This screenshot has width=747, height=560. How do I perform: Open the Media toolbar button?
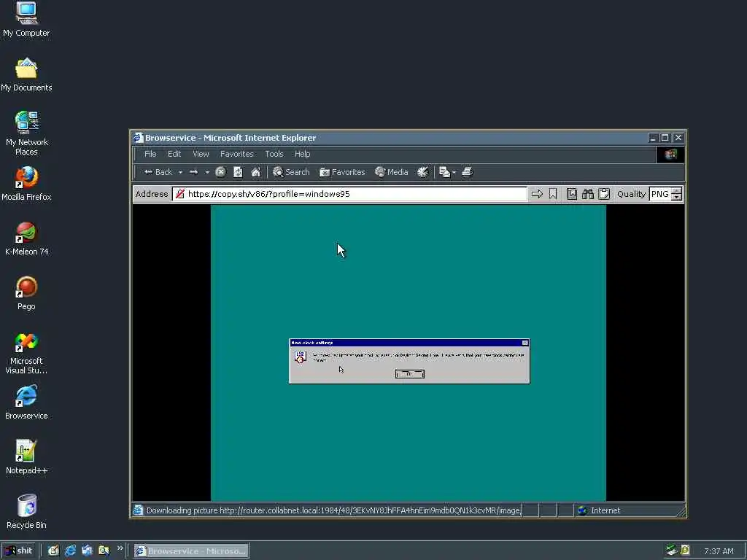point(392,172)
